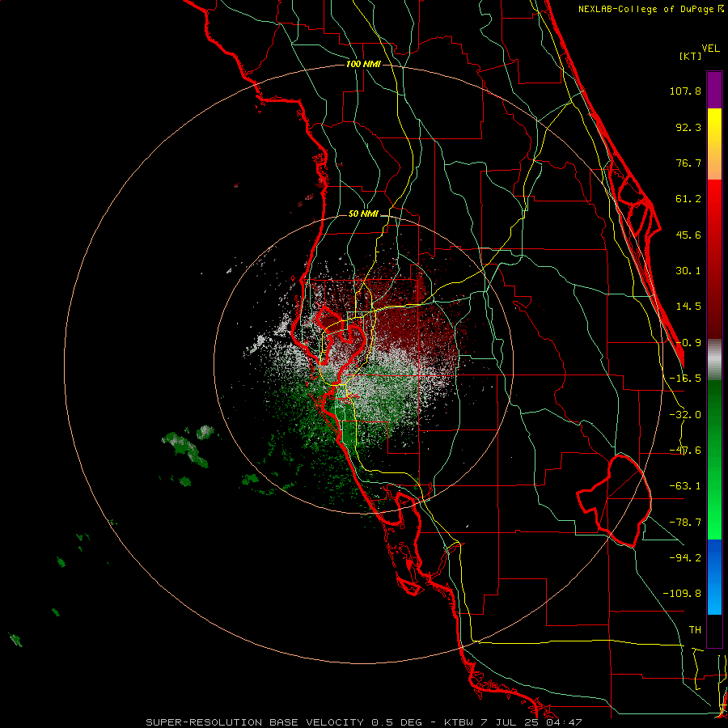
Task: Click the blue segment of color bar
Action: 714,577
